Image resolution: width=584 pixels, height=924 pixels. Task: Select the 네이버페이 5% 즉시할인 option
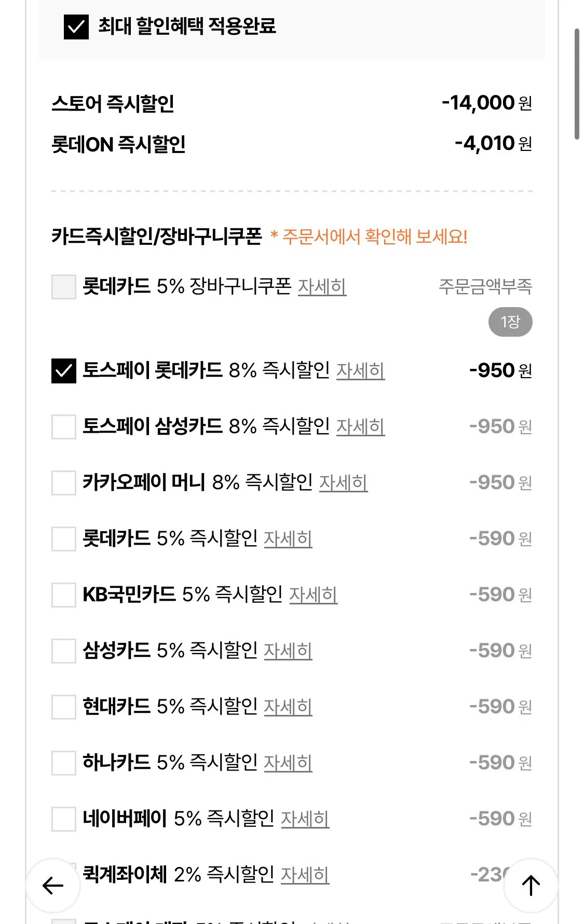pos(63,819)
